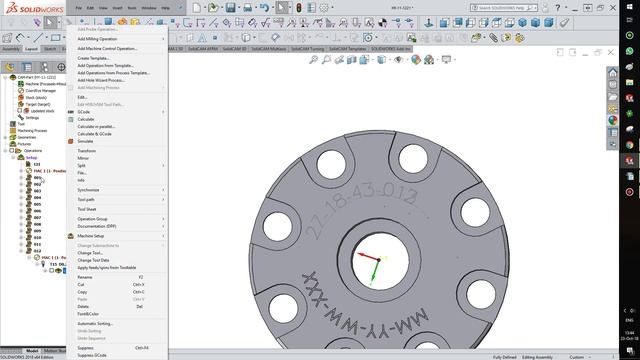Switch to the Layout tab
Viewport: 640px width, 360px height.
[x=31, y=49]
